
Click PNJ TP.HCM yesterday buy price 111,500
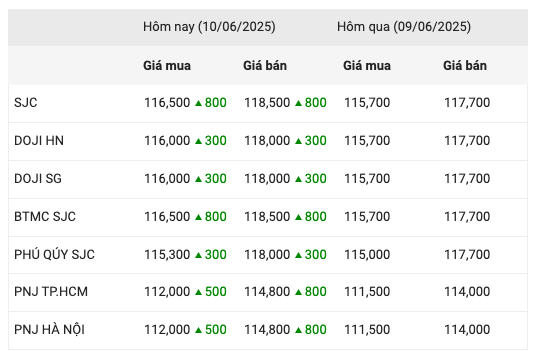coord(367,292)
